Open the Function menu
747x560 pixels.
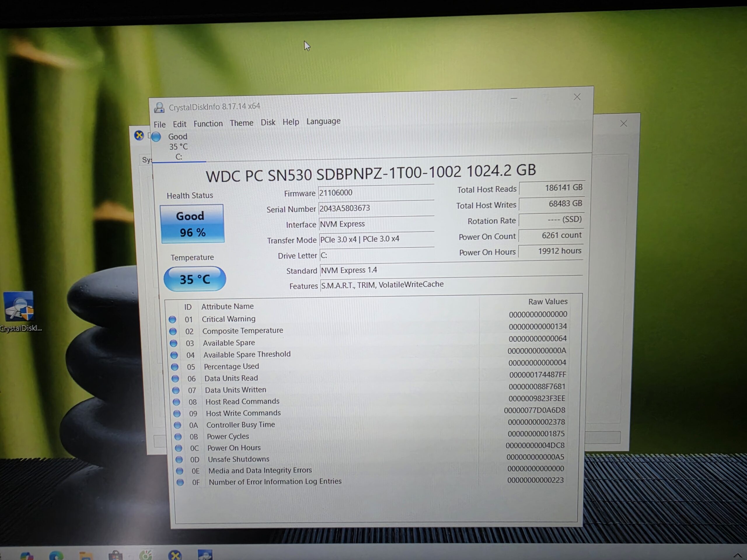[x=208, y=124]
